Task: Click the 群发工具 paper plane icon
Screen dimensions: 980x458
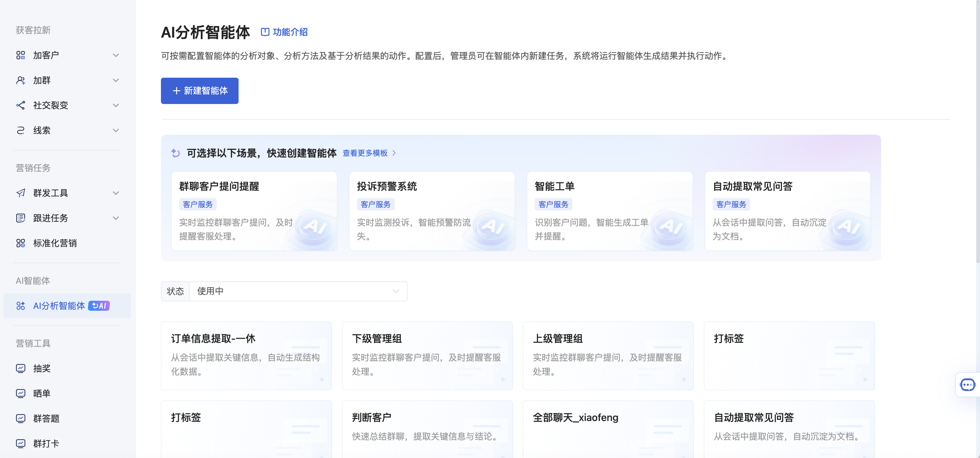Action: pos(21,193)
